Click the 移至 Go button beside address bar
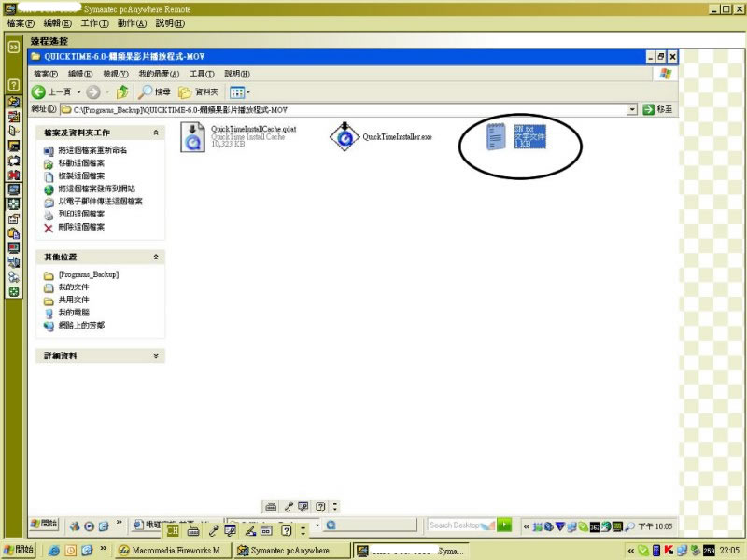 658,109
